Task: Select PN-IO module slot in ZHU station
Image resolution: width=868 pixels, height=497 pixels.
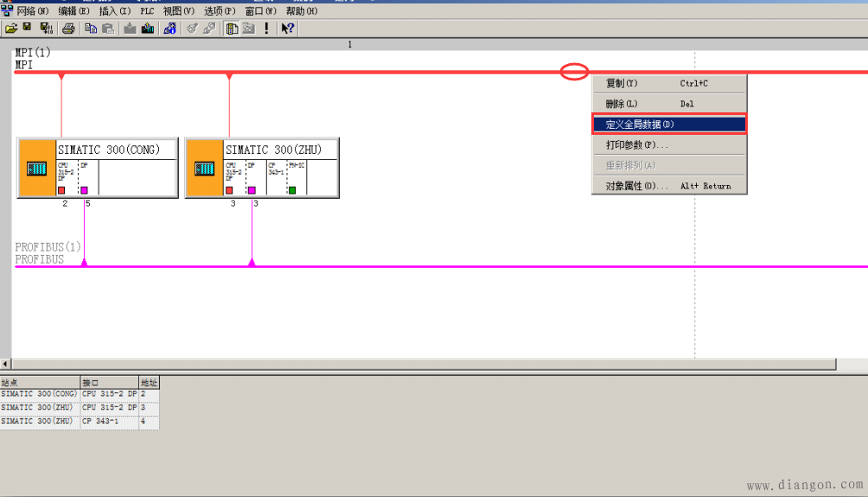Action: point(297,177)
